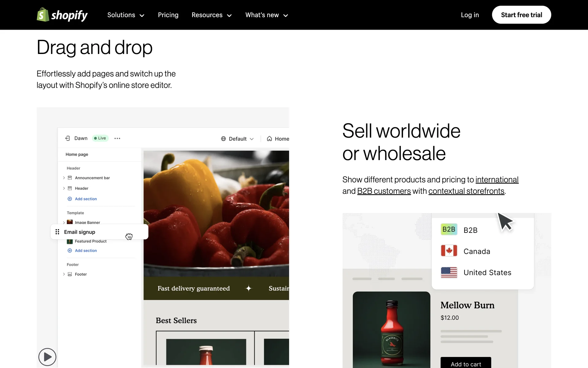Open the Default market dropdown
Screen dimensions: 588x368
237,139
